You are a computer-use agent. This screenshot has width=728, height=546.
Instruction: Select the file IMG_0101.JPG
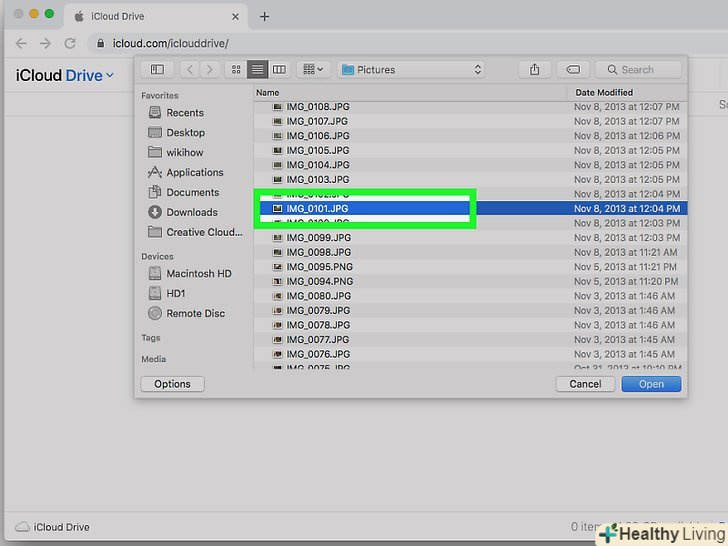pyautogui.click(x=317, y=209)
